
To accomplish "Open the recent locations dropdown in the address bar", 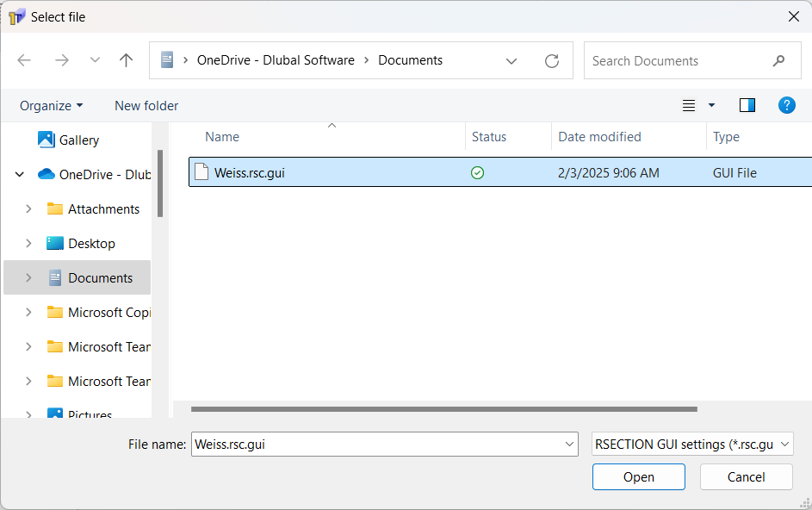I will pyautogui.click(x=511, y=60).
